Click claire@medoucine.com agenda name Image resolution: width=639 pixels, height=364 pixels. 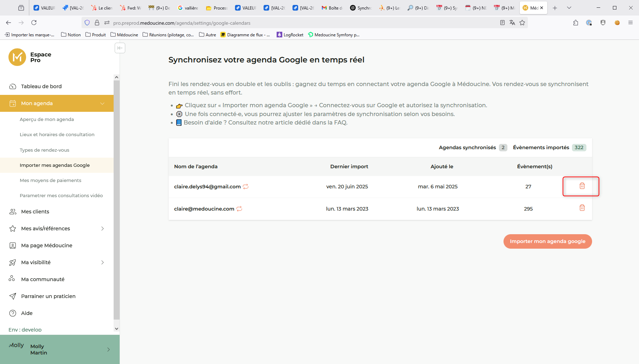coord(204,209)
